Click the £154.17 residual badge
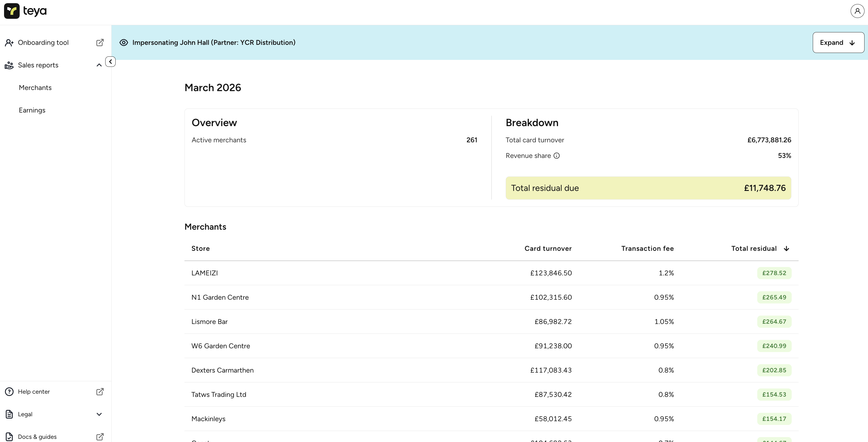The image size is (868, 442). [774, 419]
